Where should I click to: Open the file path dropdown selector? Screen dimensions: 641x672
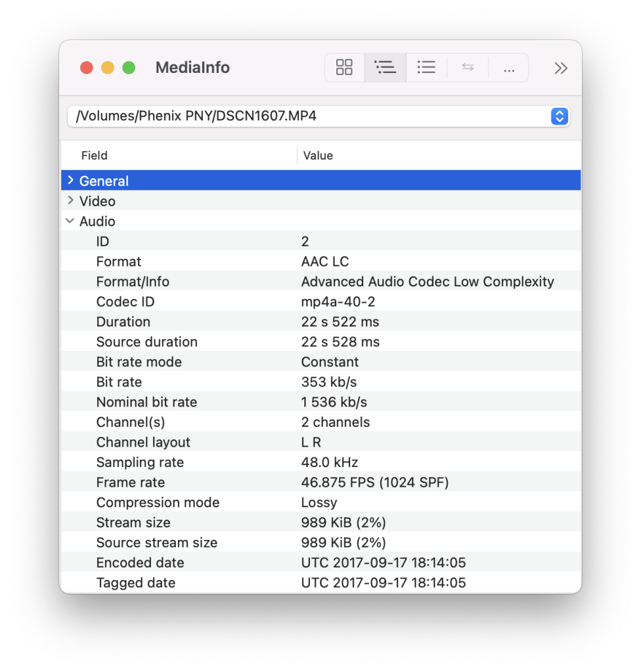click(x=559, y=116)
